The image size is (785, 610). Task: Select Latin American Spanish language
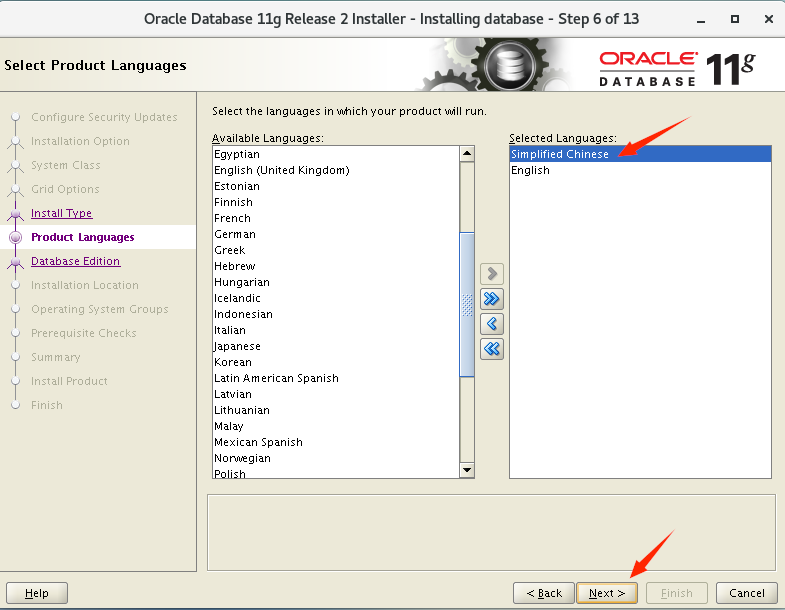[x=336, y=378]
